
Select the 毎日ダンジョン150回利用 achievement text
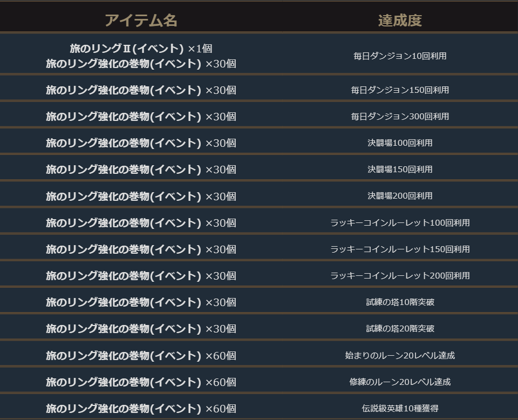pyautogui.click(x=400, y=90)
